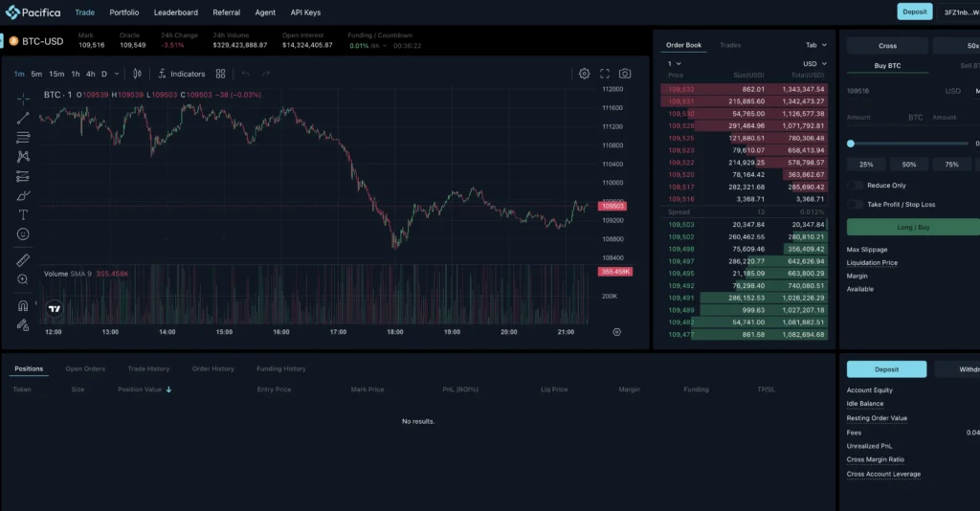
Task: Select the text annotation tool
Action: coord(23,215)
